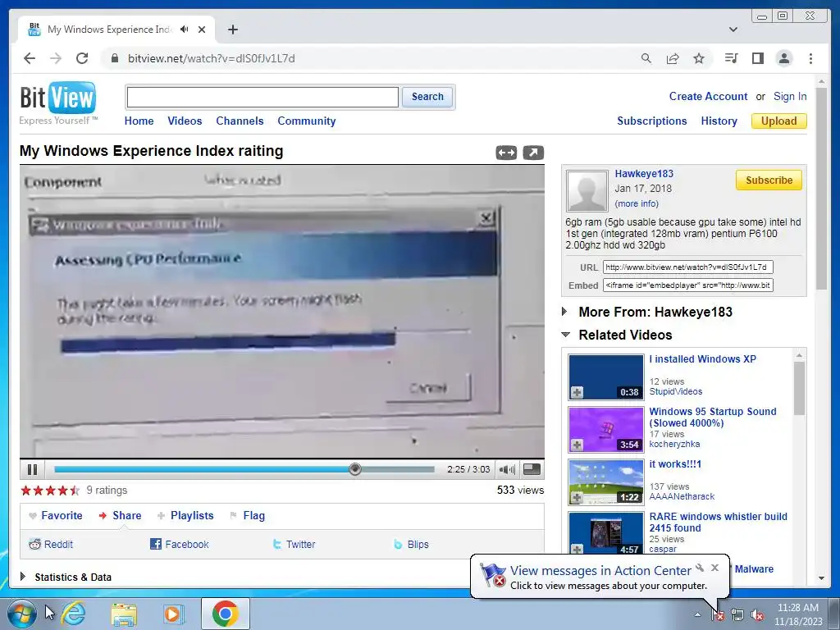Viewport: 840px width, 630px height.
Task: Open Hawkeye183 channel link
Action: [x=644, y=174]
